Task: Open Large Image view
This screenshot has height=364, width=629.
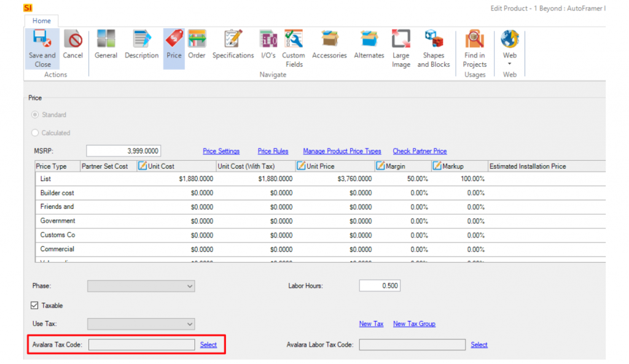Action: (x=401, y=48)
